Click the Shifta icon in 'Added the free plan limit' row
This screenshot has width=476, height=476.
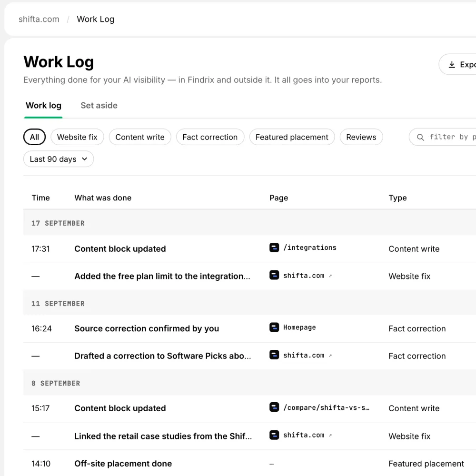pos(274,275)
